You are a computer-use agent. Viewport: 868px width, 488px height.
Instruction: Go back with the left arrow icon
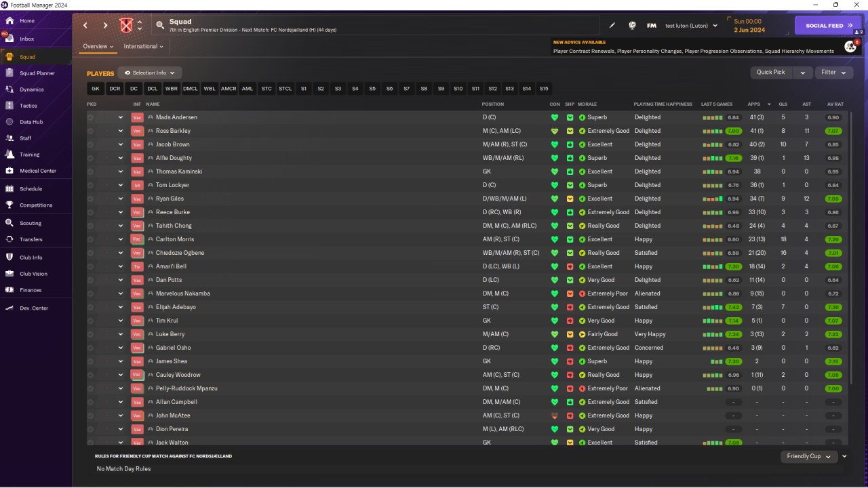(x=85, y=26)
